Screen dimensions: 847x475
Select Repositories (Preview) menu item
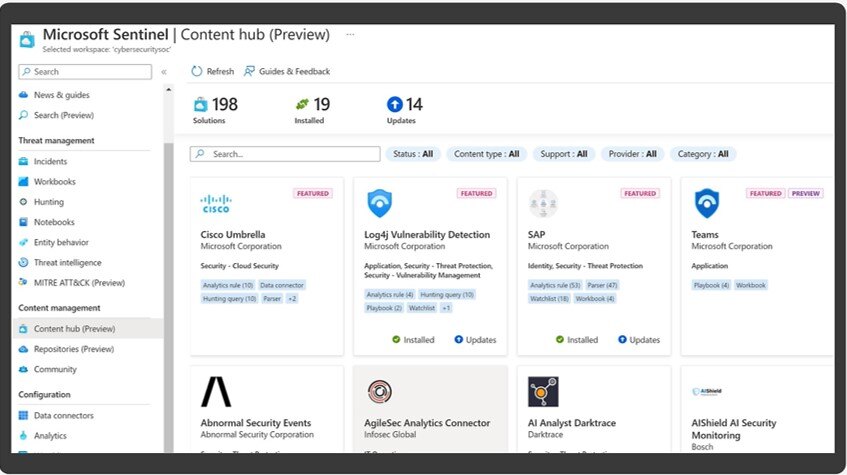pos(73,349)
